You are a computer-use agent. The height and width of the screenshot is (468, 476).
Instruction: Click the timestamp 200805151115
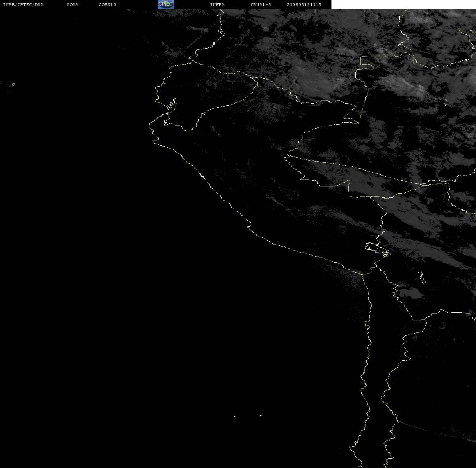[304, 4]
